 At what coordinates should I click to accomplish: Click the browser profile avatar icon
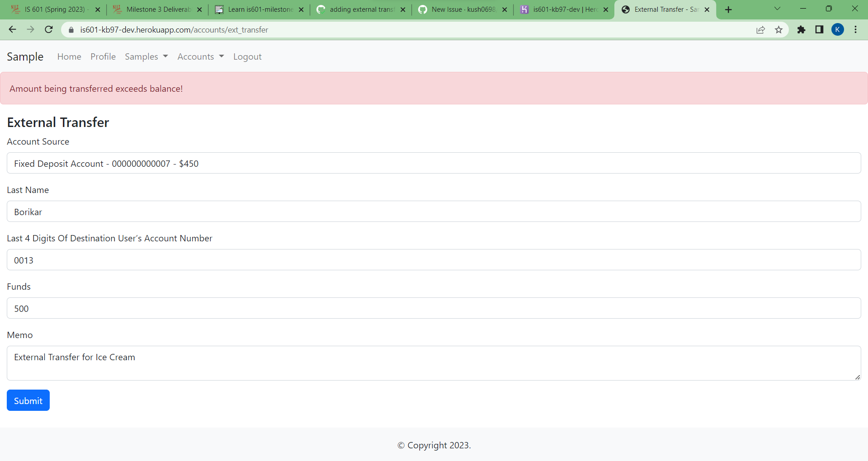pyautogui.click(x=838, y=30)
